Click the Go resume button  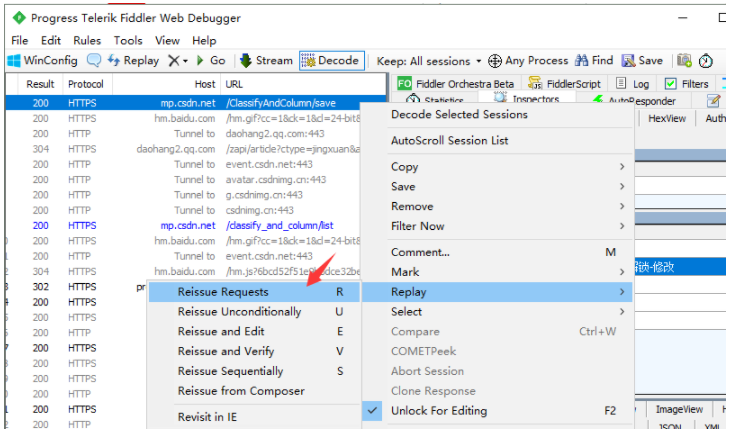211,61
